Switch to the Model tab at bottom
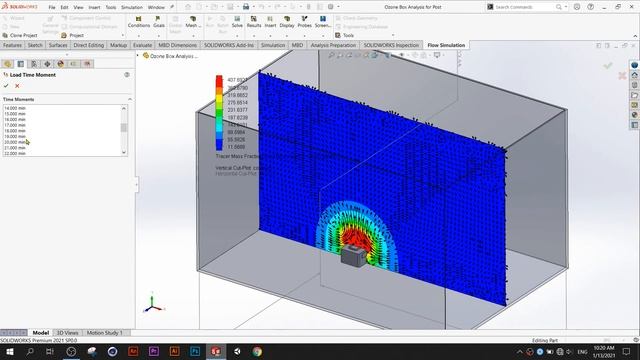640x360 pixels. [40, 333]
